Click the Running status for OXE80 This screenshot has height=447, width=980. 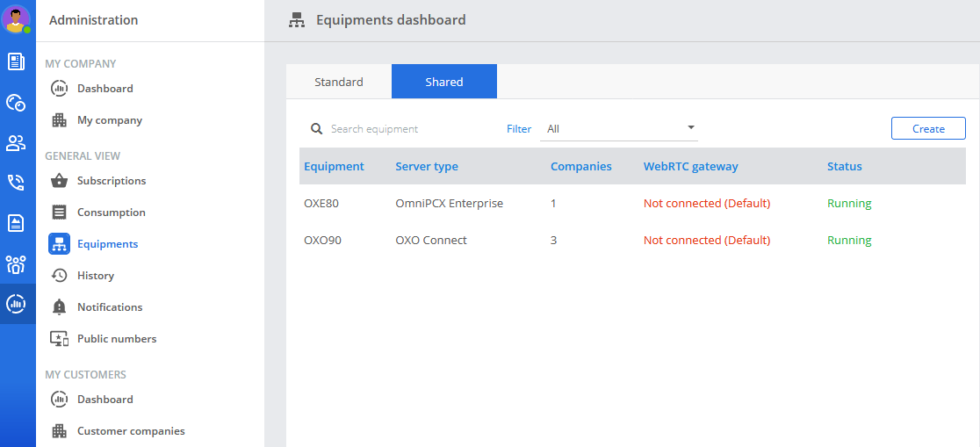[x=849, y=203]
